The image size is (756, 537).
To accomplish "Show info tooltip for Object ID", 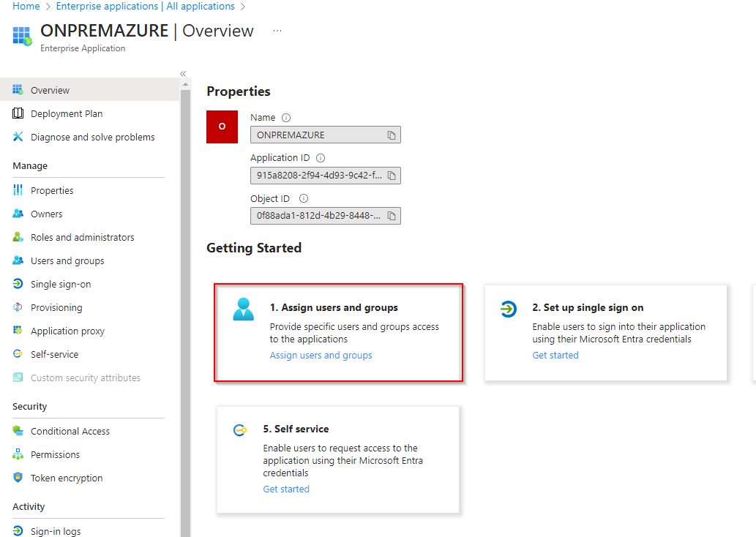I will pyautogui.click(x=304, y=198).
